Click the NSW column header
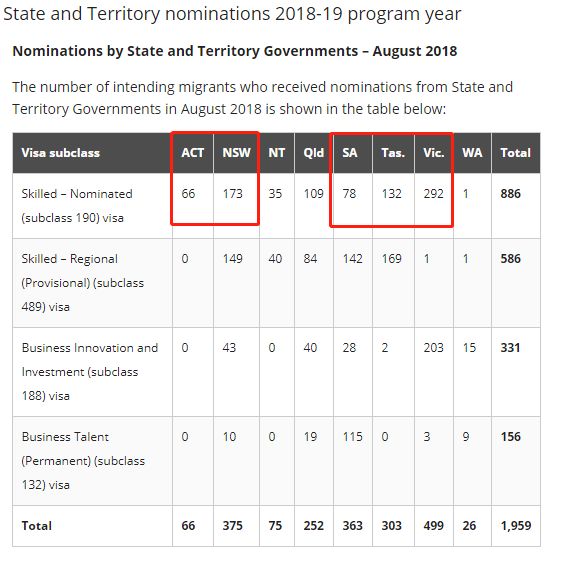This screenshot has height=564, width=566. [236, 153]
